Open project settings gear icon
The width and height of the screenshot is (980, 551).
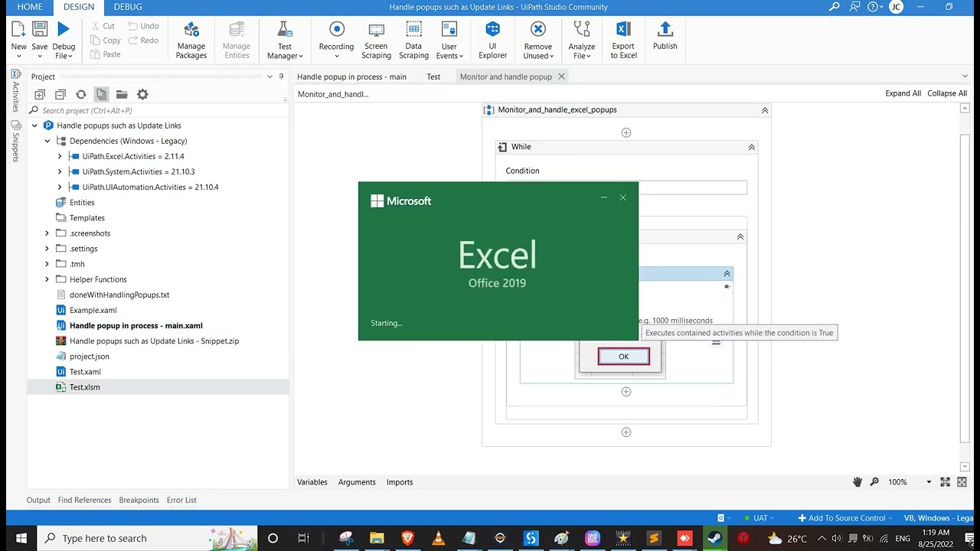point(142,94)
